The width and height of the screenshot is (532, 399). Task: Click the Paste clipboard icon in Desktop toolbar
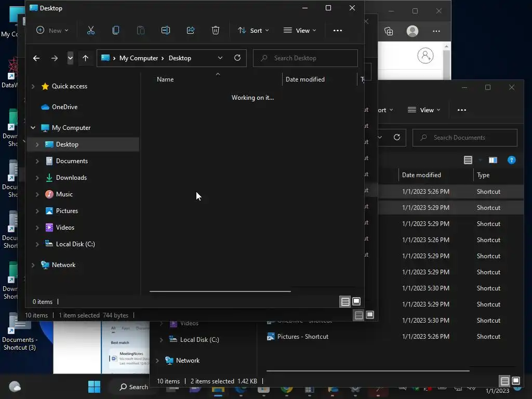pyautogui.click(x=140, y=31)
